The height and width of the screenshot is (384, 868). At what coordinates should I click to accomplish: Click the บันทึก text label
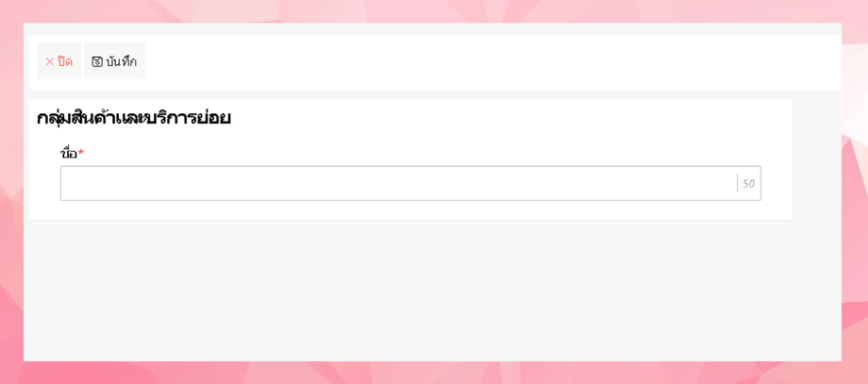tap(121, 61)
